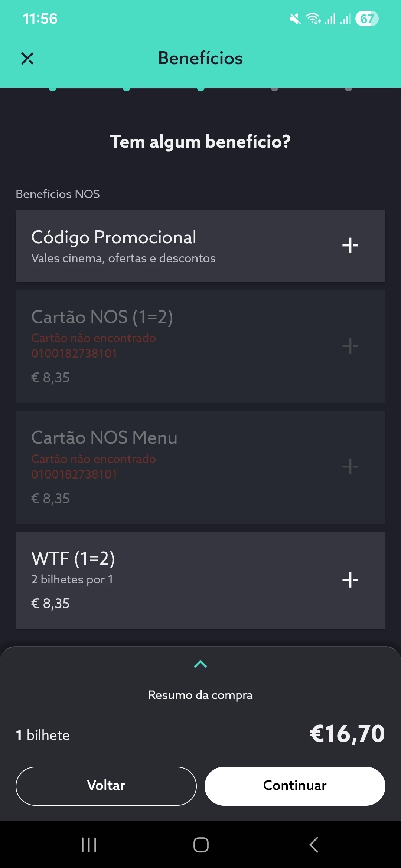The width and height of the screenshot is (401, 868).
Task: Add the WTF (1=2) benefit plus icon
Action: [x=350, y=580]
